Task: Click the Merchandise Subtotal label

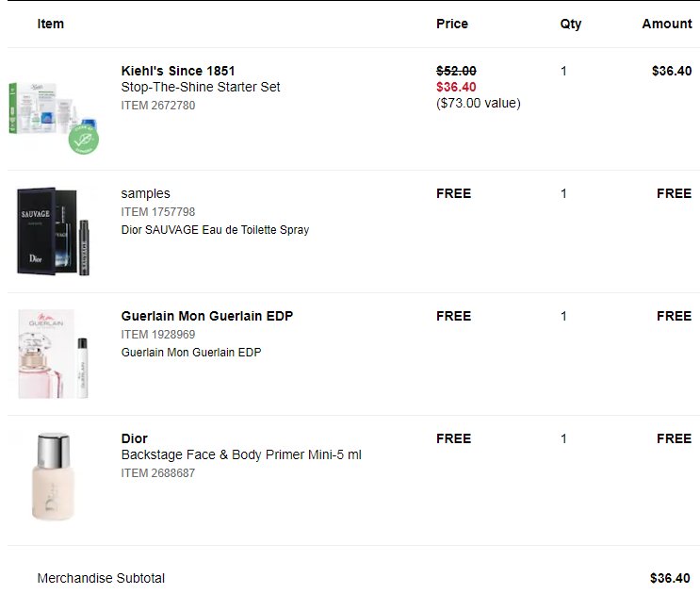Action: coord(101,578)
